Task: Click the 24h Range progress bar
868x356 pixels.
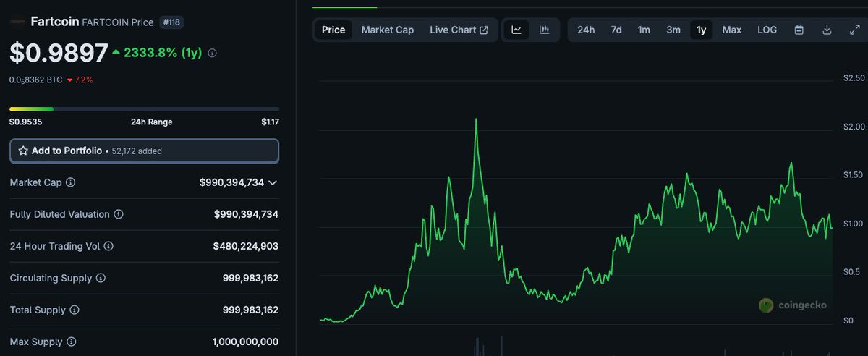Action: coord(144,109)
